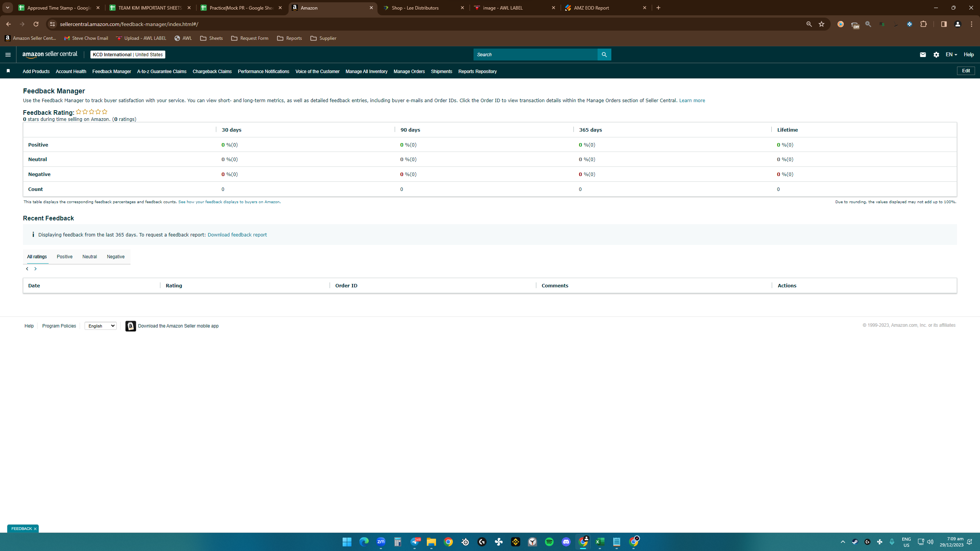
Task: Click the Amazon Seller Central logo
Action: (x=50, y=55)
